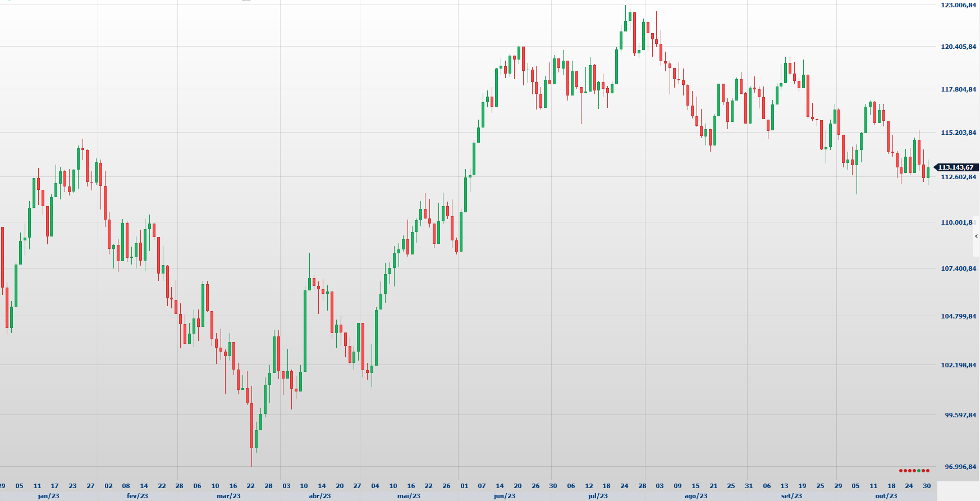Image resolution: width=980 pixels, height=501 pixels.
Task: Select the 123.006,84 price axis label
Action: [958, 5]
